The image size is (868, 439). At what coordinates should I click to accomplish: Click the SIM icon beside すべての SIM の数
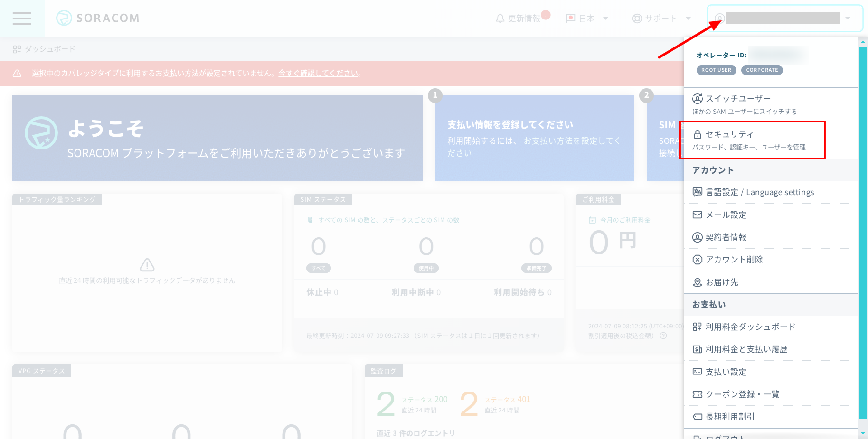pyautogui.click(x=311, y=220)
